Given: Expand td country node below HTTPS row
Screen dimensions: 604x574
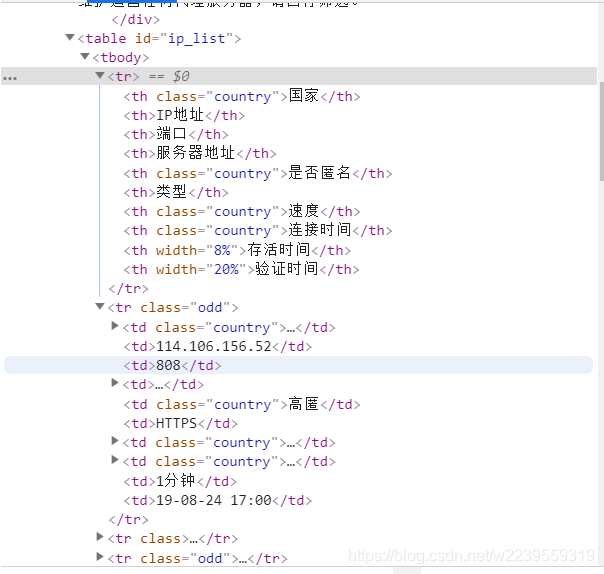Looking at the screenshot, I should point(114,441).
